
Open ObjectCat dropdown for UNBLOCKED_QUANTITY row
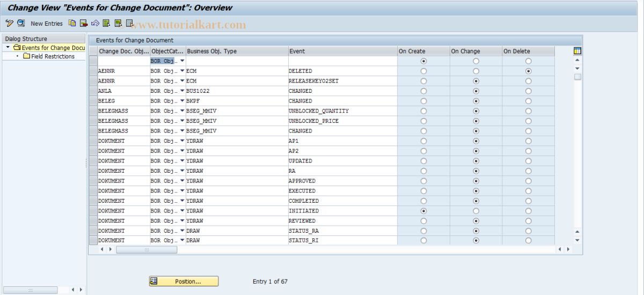point(182,110)
